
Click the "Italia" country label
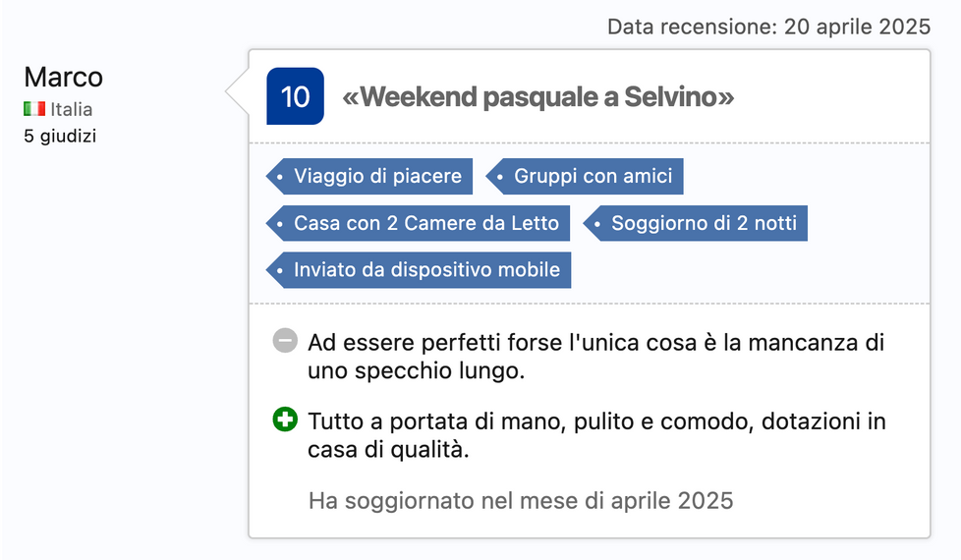(72, 109)
